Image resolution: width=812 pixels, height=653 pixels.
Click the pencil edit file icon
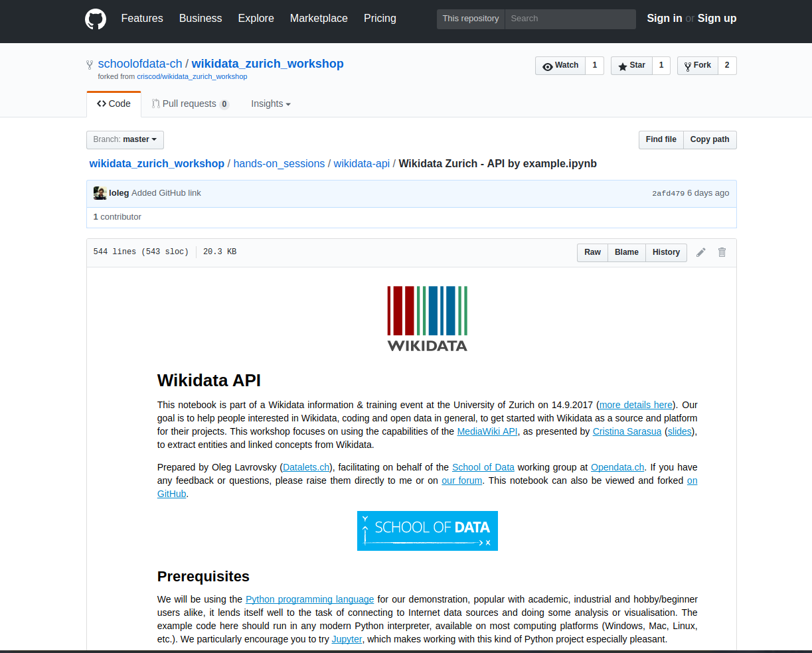pos(700,252)
